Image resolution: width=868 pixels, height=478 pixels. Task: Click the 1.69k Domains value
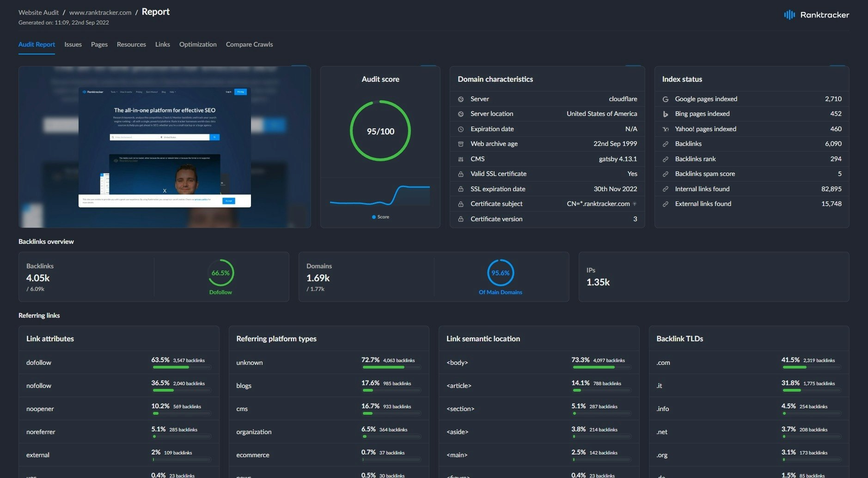318,278
